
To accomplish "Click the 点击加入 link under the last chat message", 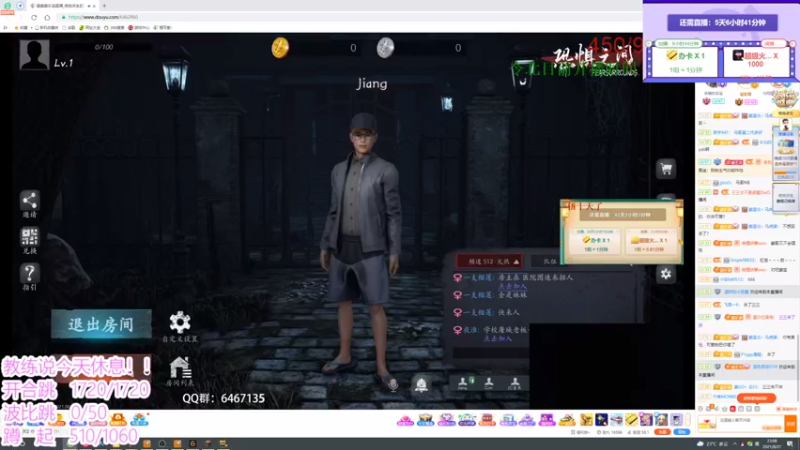I will pyautogui.click(x=497, y=338).
